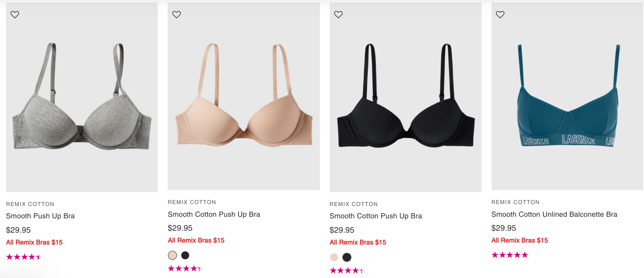Select black swatch under third bra

[x=347, y=257]
